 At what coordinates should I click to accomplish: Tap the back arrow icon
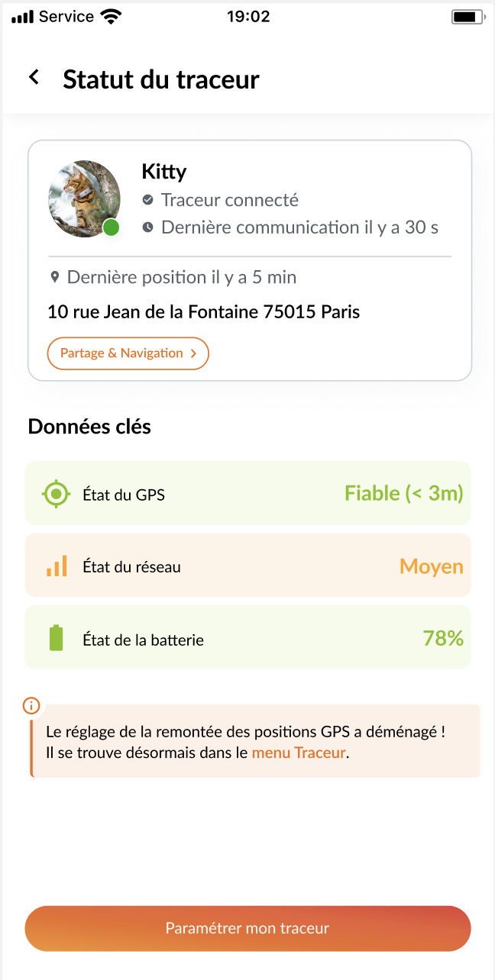34,77
